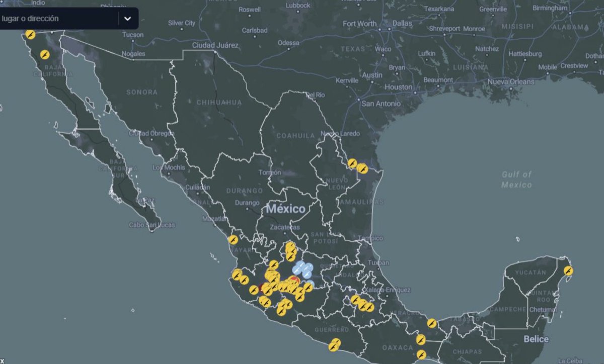Open the search box dropdown chevron
The image size is (604, 364).
pos(128,19)
